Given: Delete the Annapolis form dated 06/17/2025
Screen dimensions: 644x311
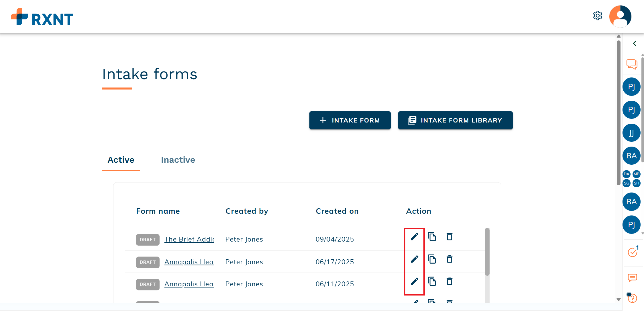Looking at the screenshot, I should click(x=449, y=259).
